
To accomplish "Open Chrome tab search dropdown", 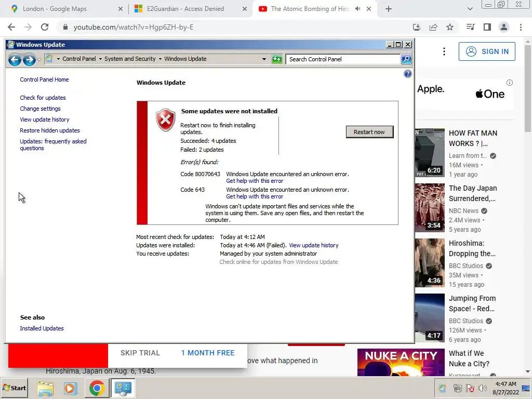I will tap(470, 9).
